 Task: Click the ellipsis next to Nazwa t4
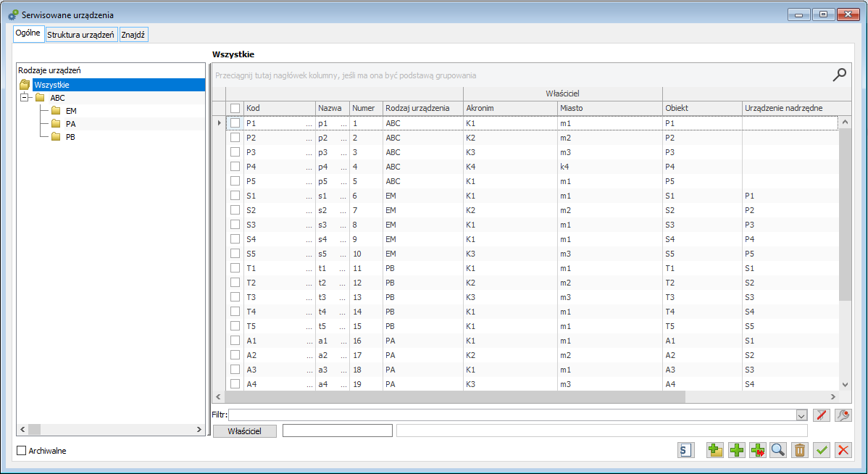click(x=343, y=312)
